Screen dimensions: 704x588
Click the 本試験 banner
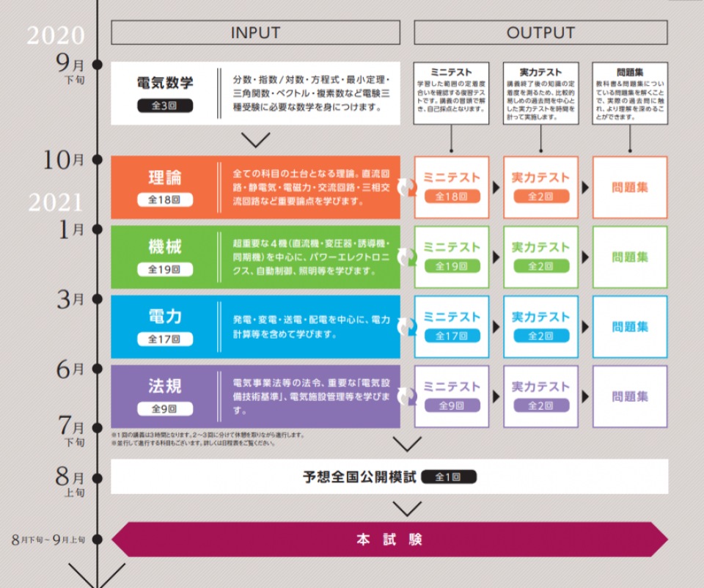[389, 540]
